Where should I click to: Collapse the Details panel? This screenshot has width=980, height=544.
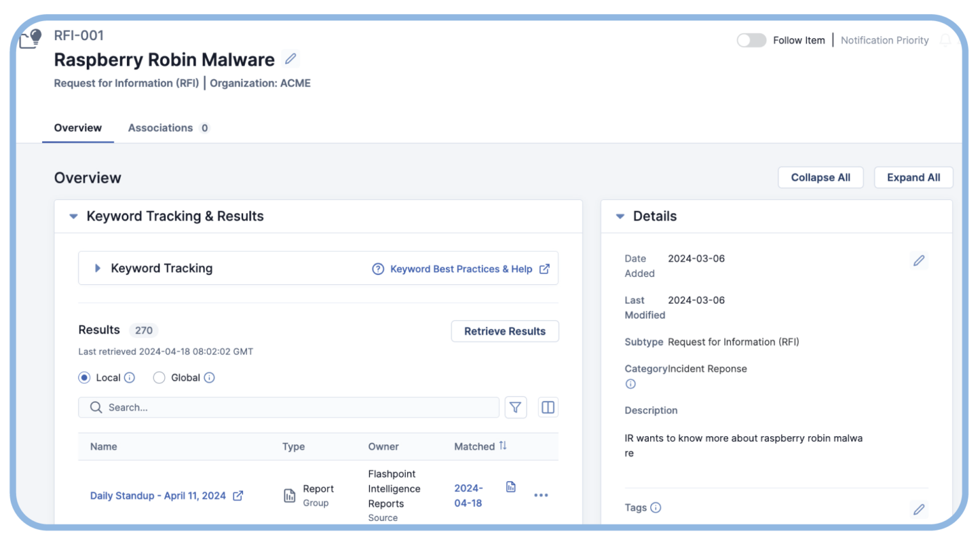click(620, 216)
